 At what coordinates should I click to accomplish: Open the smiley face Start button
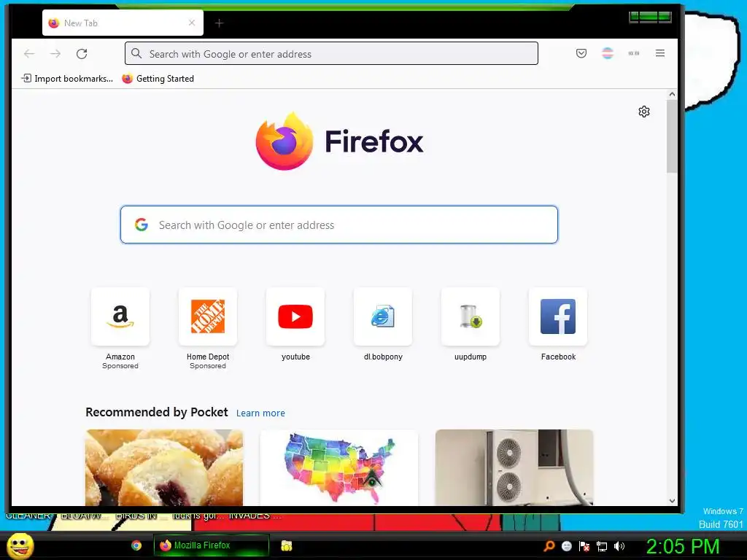tap(20, 546)
